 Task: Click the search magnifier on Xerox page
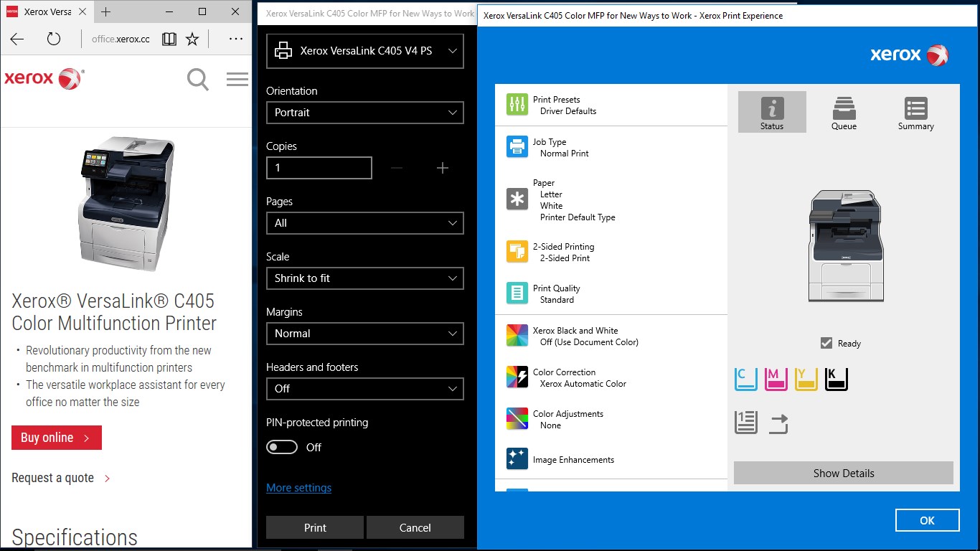coord(198,79)
